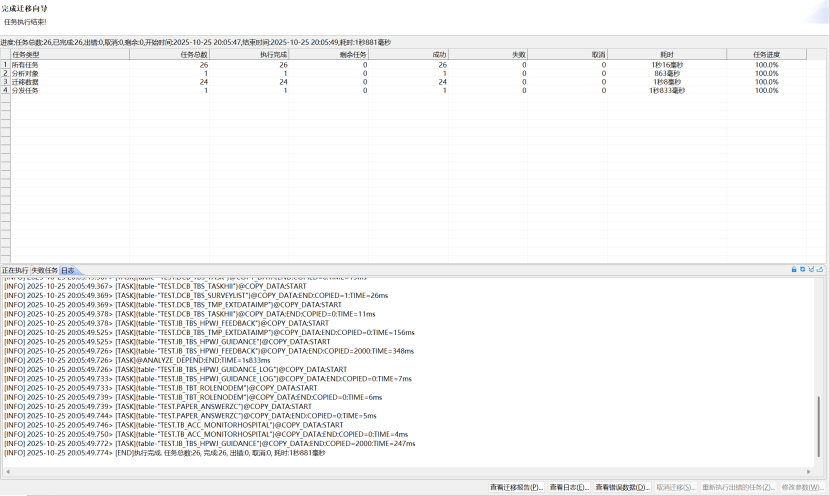830x496 pixels.
Task: Click the 完成迁移向导 title text
Action: point(24,8)
